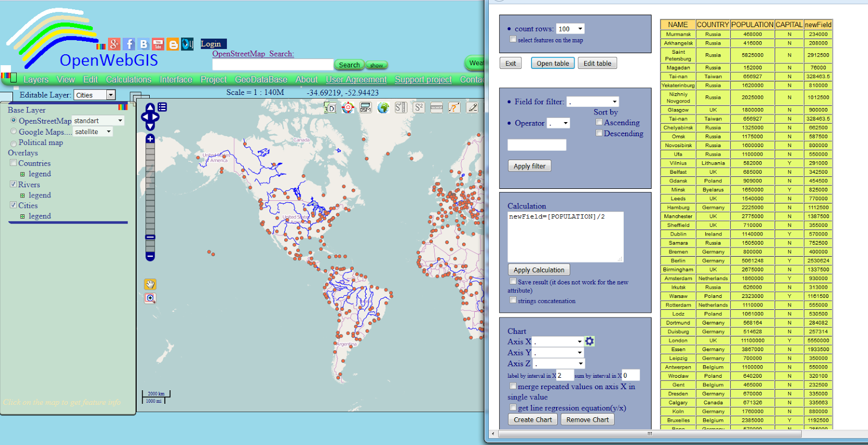Expand the Rivers legend
The width and height of the screenshot is (868, 445).
click(x=22, y=195)
